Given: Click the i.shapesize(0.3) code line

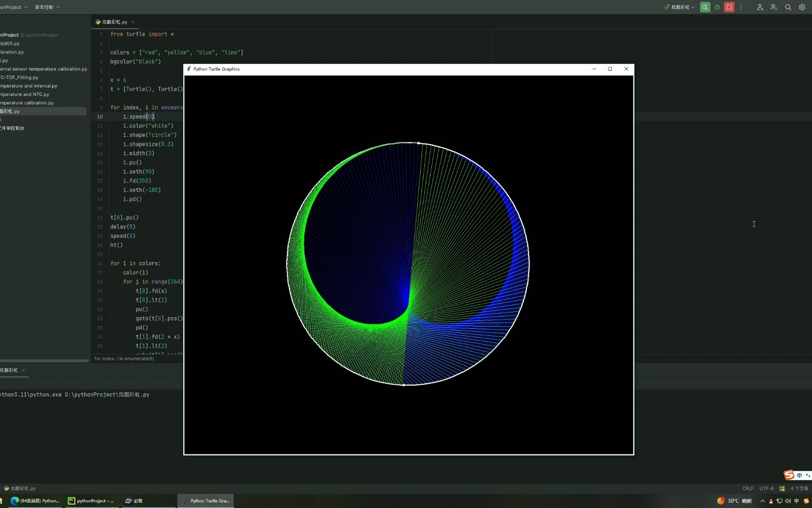Looking at the screenshot, I should click(148, 144).
